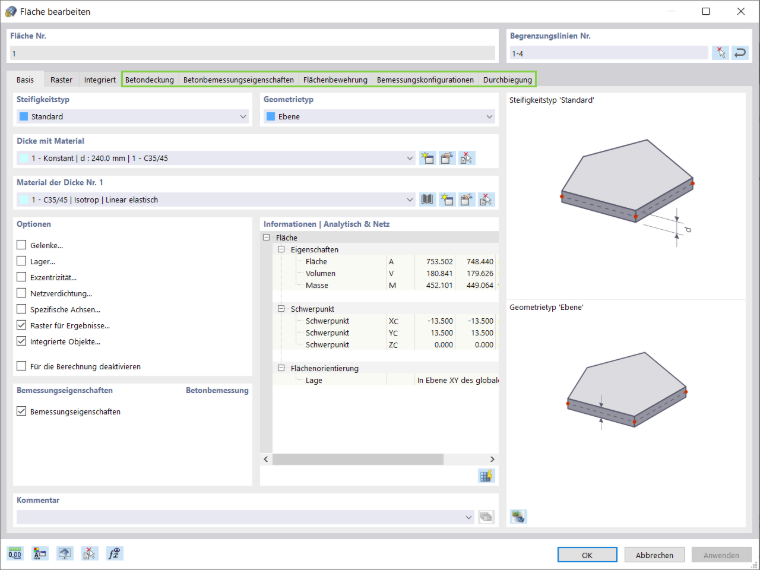Click Masse value 452.101

pos(439,285)
